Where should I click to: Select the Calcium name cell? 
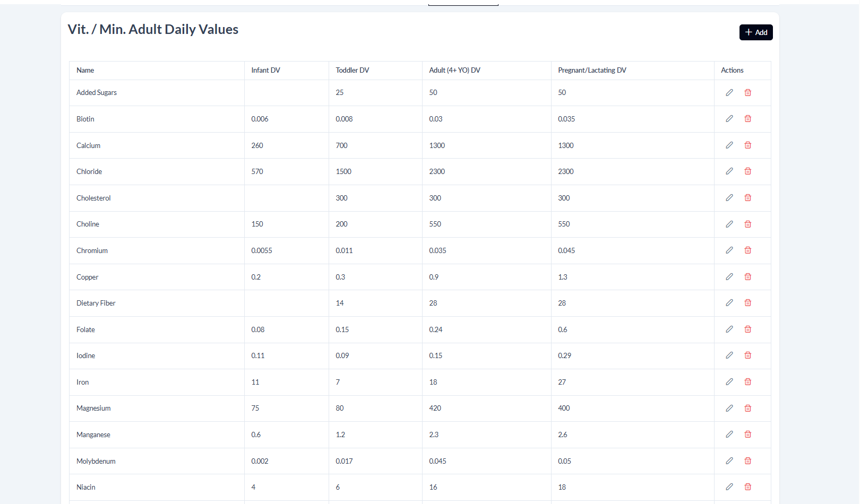click(x=157, y=145)
